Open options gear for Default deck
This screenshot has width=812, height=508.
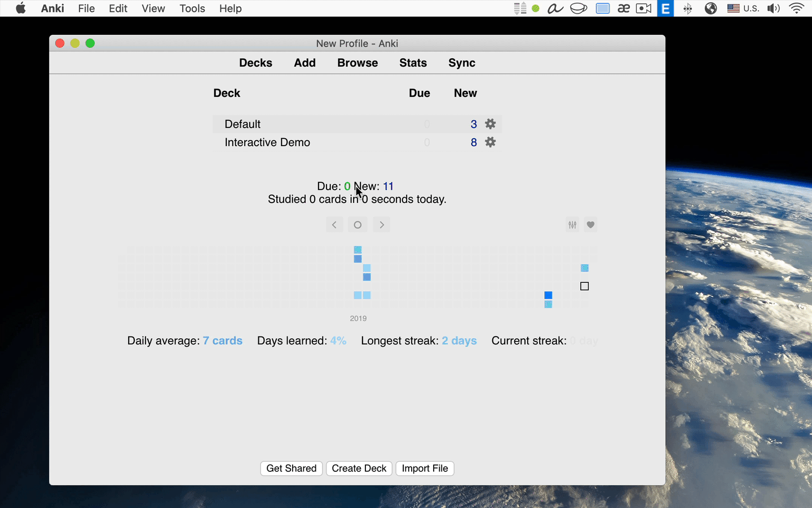(491, 124)
